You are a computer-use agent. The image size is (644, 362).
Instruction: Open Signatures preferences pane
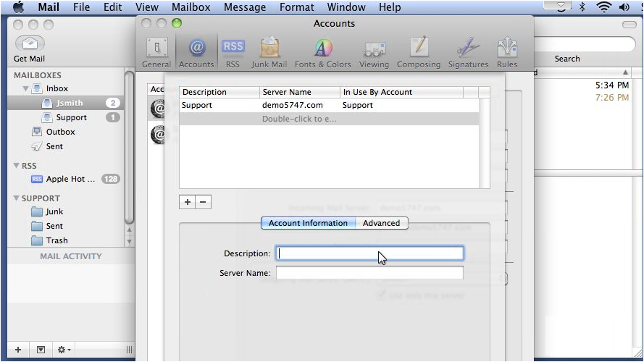468,53
